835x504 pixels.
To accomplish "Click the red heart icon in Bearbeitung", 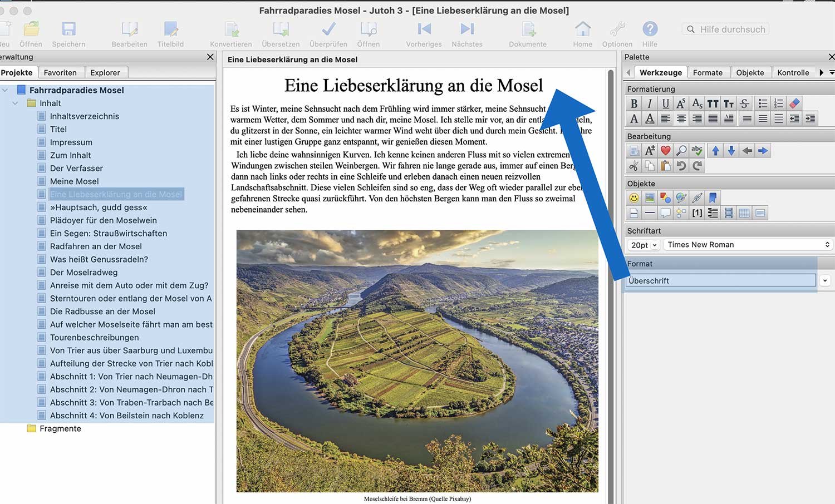I will pos(665,151).
